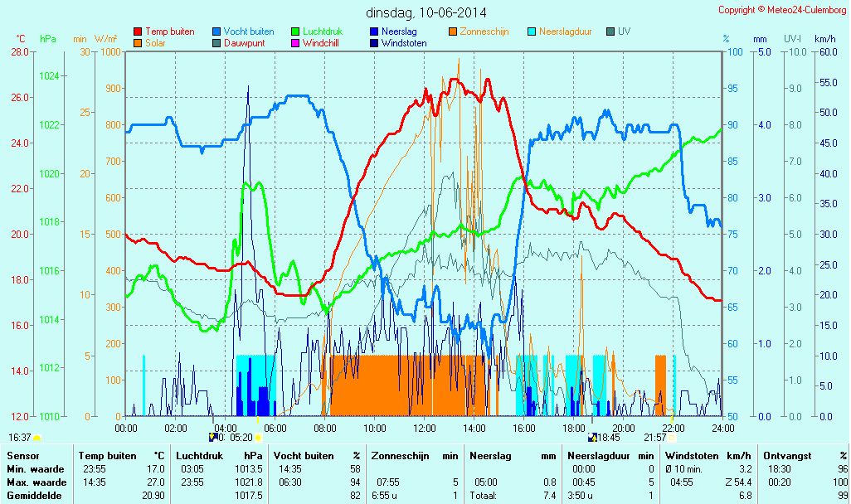
Task: Select the UV legend label
Action: (x=624, y=31)
